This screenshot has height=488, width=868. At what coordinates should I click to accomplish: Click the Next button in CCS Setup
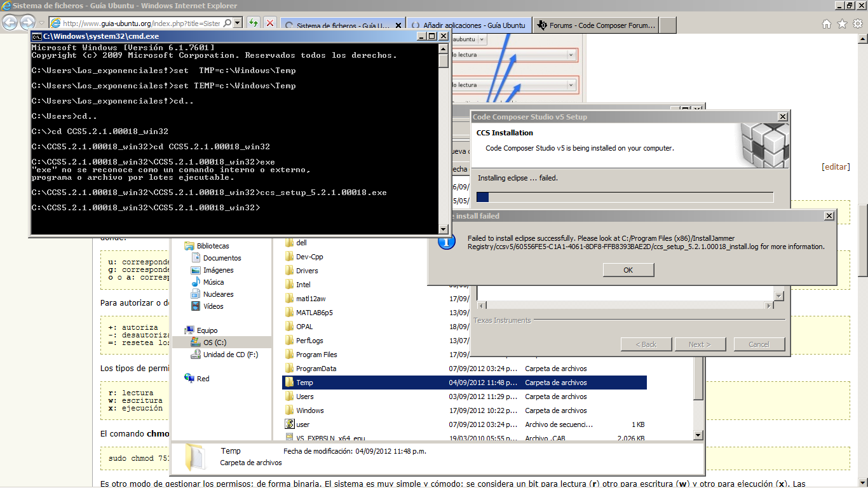[700, 344]
